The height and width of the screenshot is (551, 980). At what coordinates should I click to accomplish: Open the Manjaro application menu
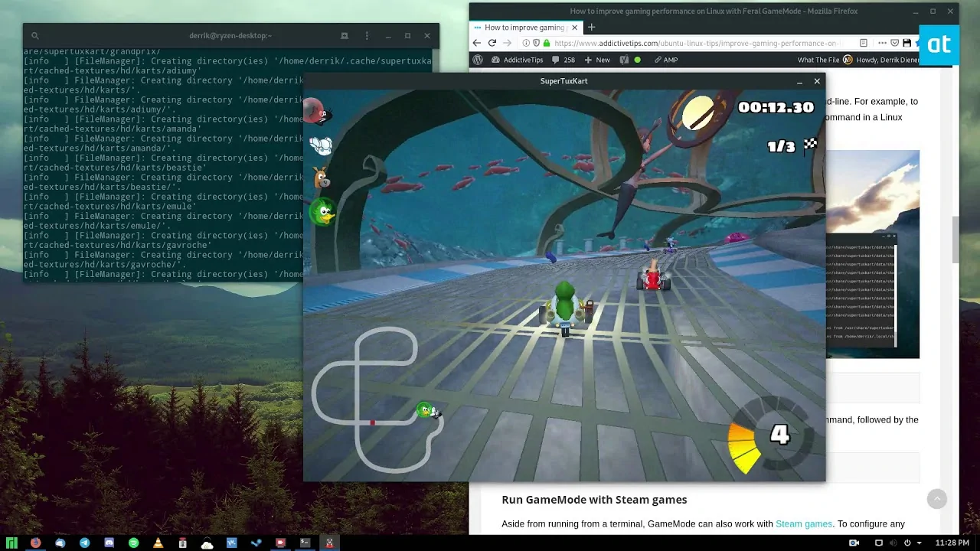tap(11, 543)
